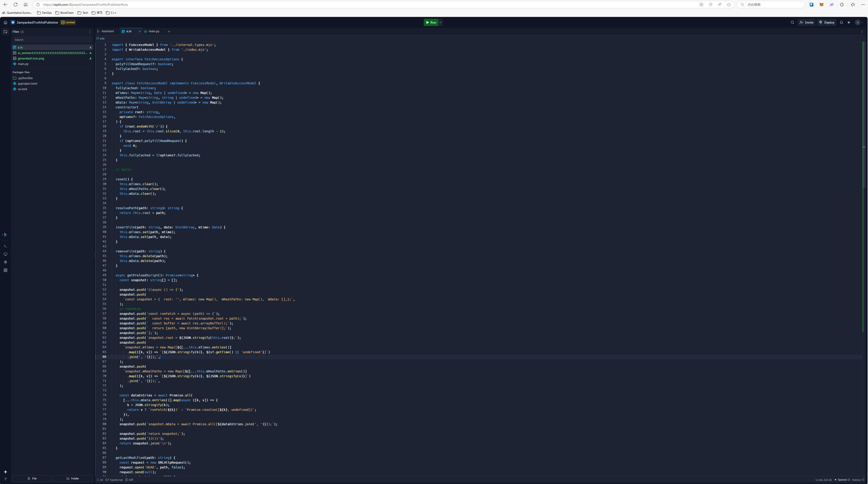Expand the JX account avatar menu
Viewport: 868px width, 484px height.
859,23
